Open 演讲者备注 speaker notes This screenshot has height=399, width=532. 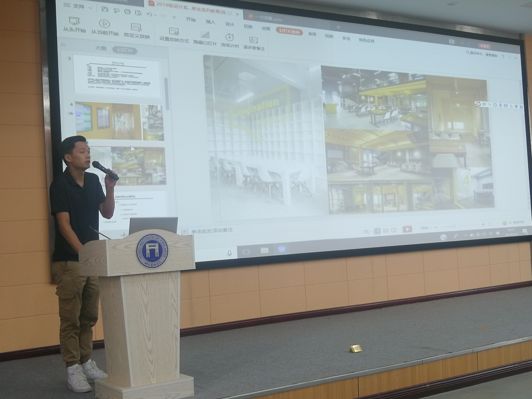[x=254, y=40]
